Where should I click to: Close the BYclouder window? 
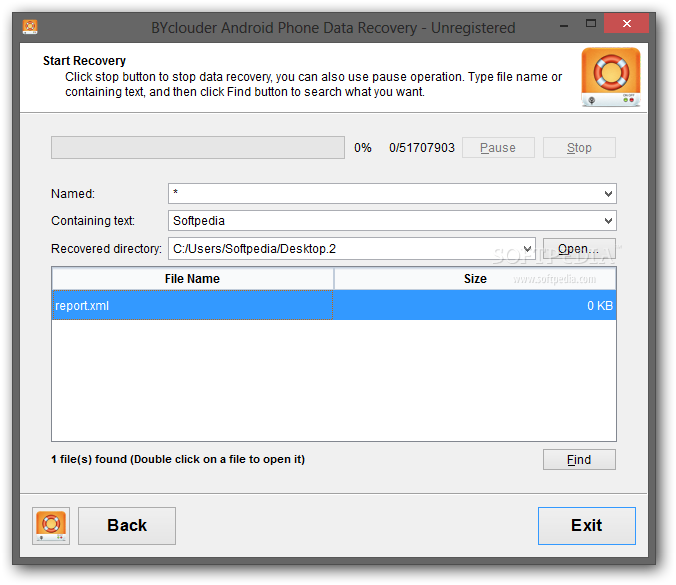[626, 23]
